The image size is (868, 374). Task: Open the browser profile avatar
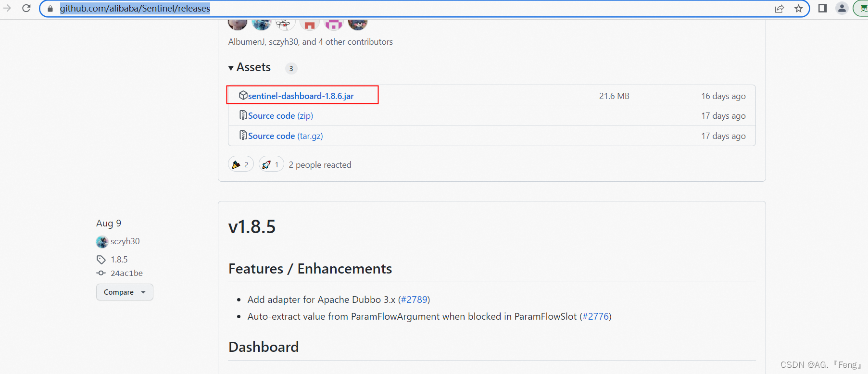point(842,8)
